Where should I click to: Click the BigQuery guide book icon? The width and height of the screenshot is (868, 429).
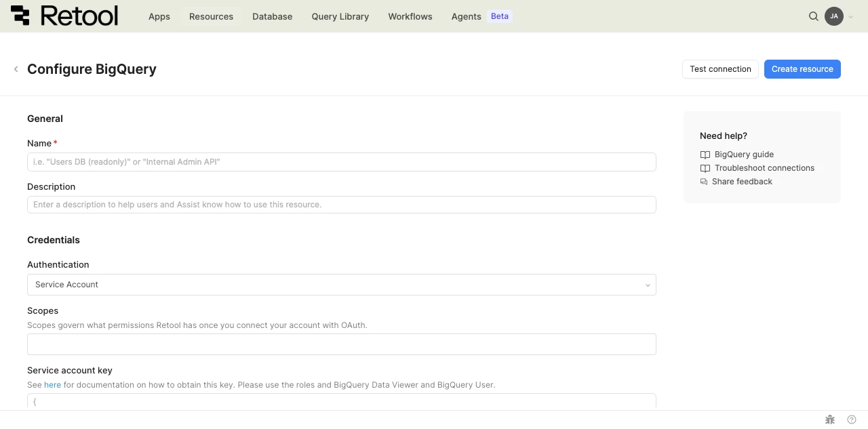point(705,155)
